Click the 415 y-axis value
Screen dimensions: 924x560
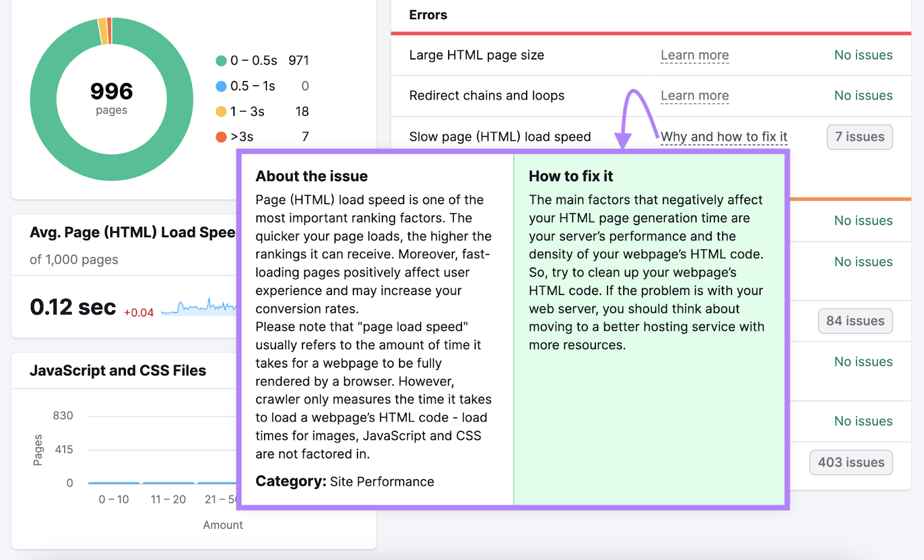[x=64, y=449]
